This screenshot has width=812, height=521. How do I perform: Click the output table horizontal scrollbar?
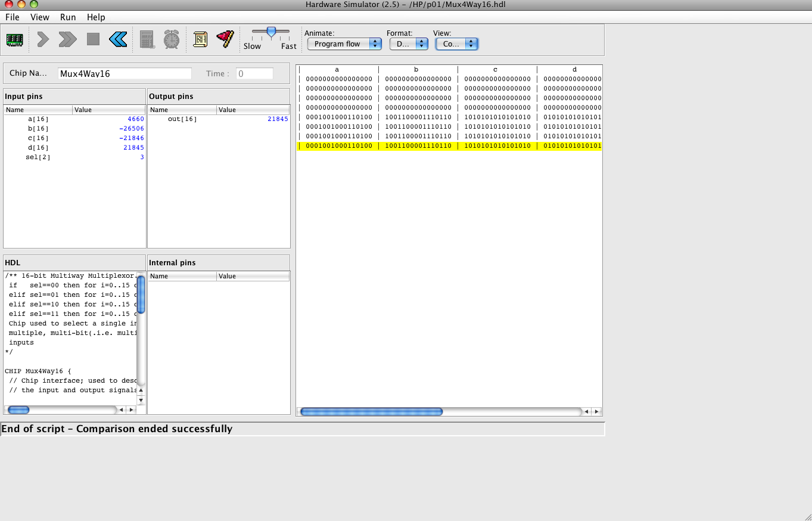point(371,411)
